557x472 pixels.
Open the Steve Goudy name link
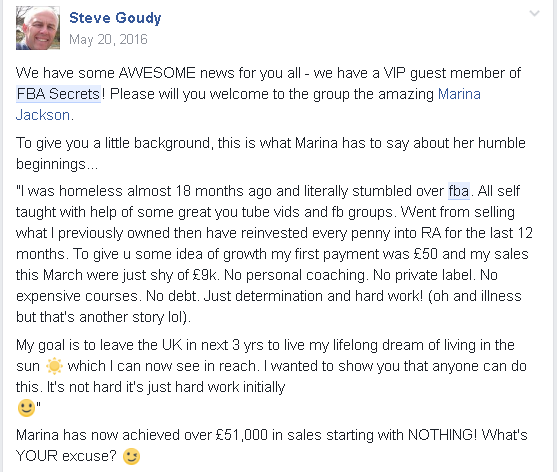click(115, 18)
